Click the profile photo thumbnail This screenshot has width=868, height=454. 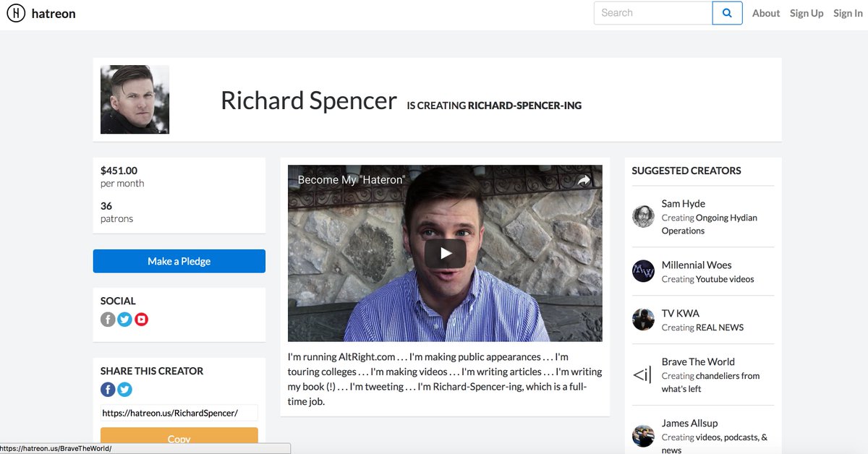pyautogui.click(x=135, y=100)
